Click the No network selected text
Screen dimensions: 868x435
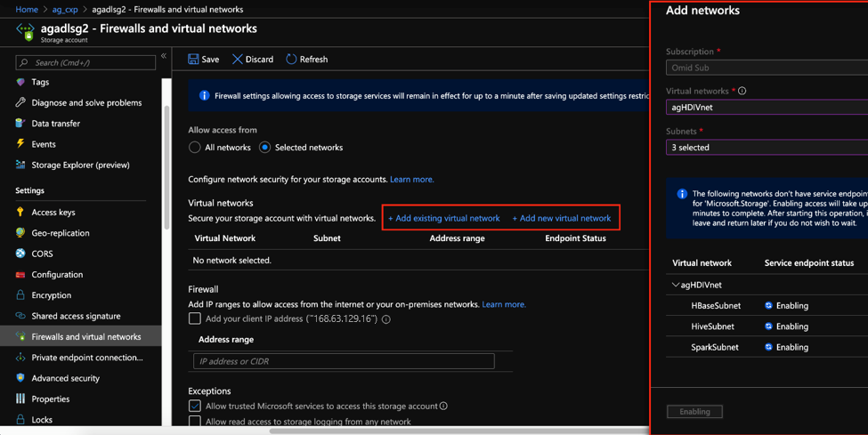pos(232,260)
